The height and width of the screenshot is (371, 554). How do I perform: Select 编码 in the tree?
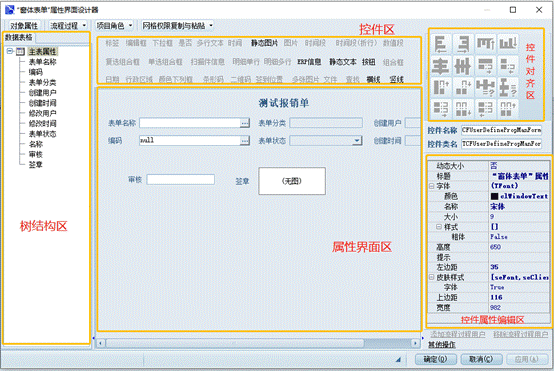pyautogui.click(x=35, y=72)
